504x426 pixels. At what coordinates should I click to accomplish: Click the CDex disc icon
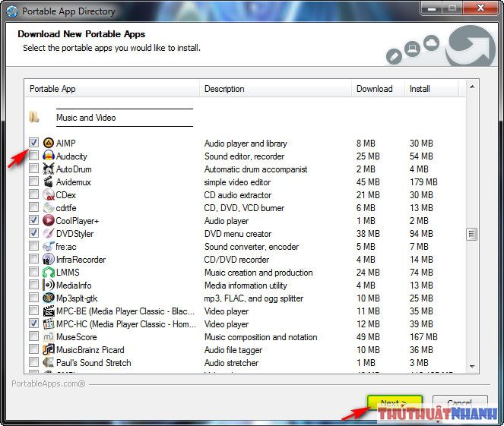(x=48, y=194)
